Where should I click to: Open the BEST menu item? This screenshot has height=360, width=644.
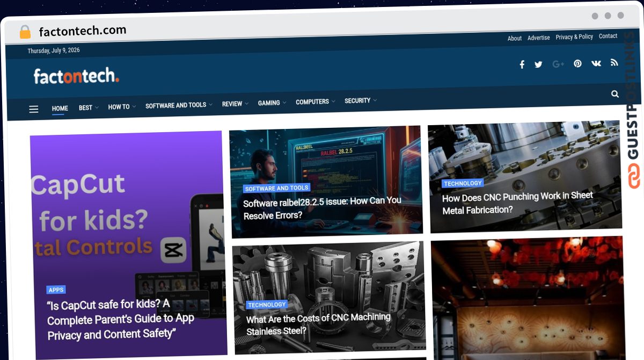click(x=85, y=107)
